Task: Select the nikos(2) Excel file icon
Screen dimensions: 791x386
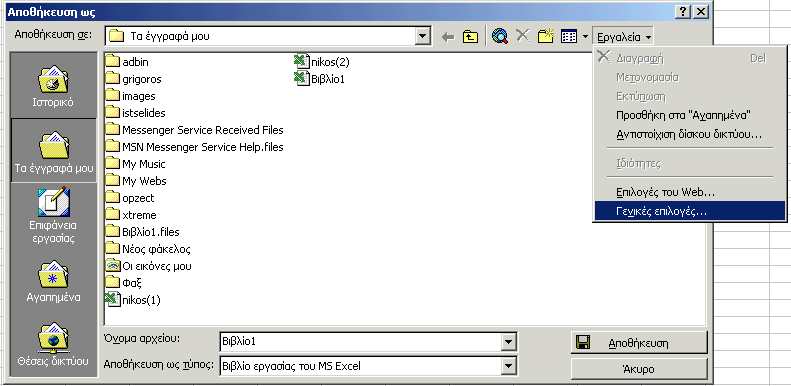Action: pyautogui.click(x=302, y=62)
